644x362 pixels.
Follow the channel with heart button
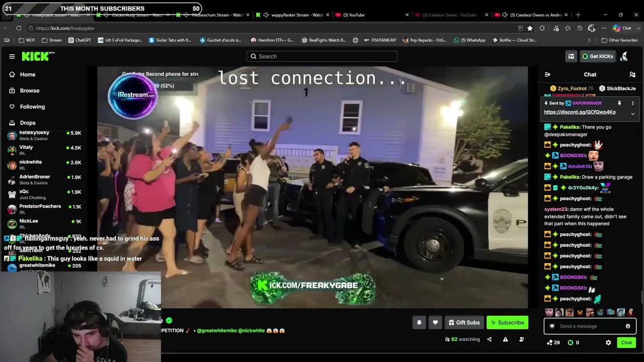pyautogui.click(x=435, y=323)
